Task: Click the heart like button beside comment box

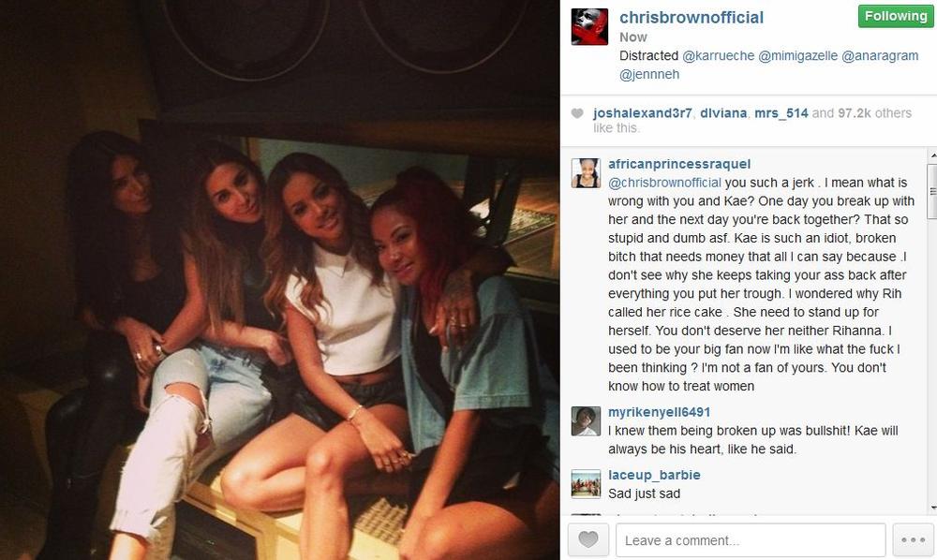Action: (x=588, y=539)
